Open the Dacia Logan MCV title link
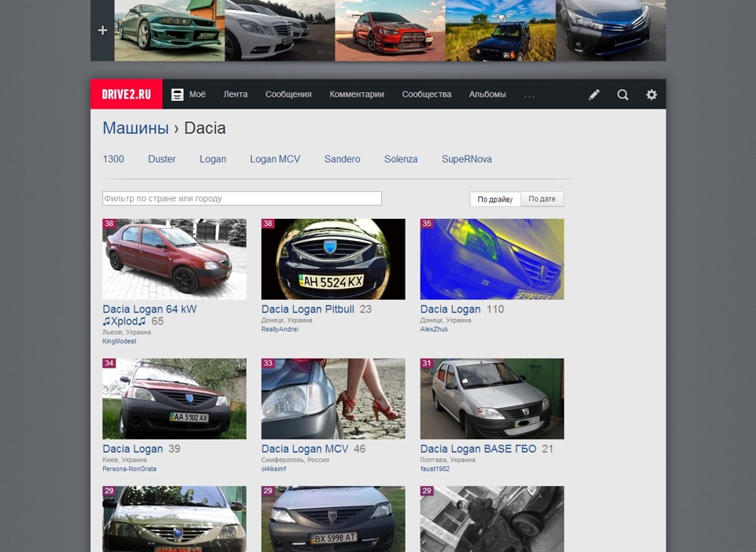Screen dimensions: 756x552 pyautogui.click(x=305, y=449)
